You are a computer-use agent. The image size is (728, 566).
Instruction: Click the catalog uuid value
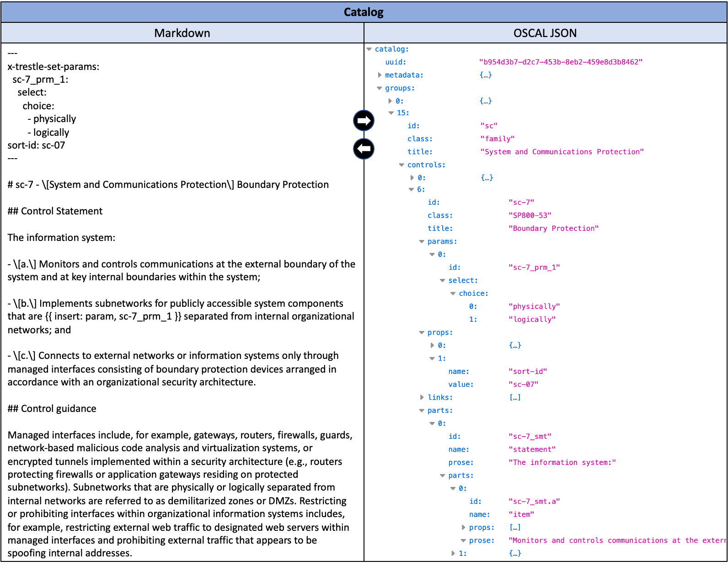tap(561, 62)
